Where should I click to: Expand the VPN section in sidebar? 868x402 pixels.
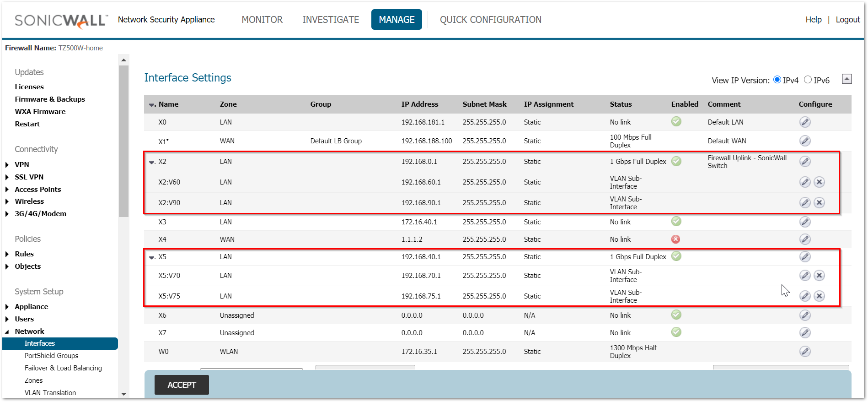coord(7,165)
